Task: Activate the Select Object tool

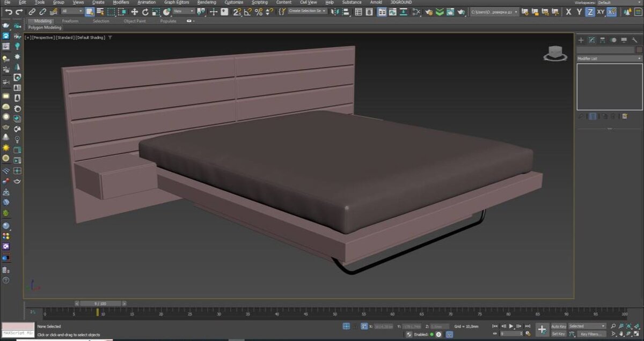Action: pyautogui.click(x=89, y=11)
